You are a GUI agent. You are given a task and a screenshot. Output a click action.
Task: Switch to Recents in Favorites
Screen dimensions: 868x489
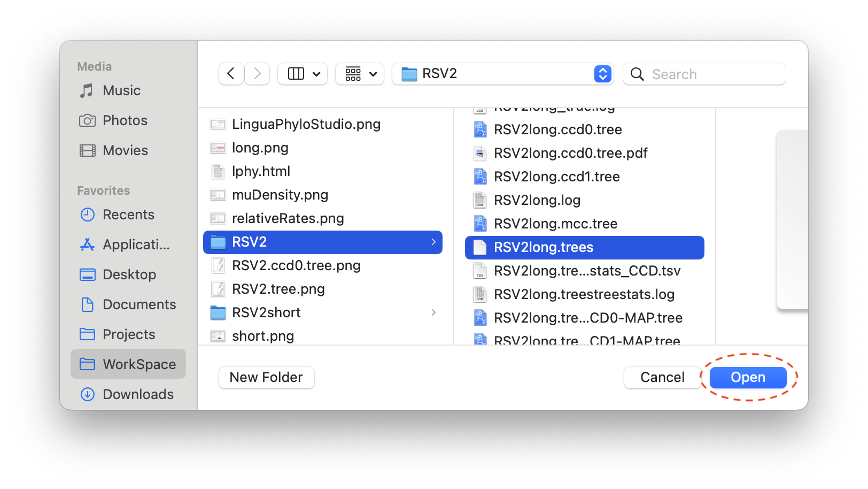coord(128,215)
